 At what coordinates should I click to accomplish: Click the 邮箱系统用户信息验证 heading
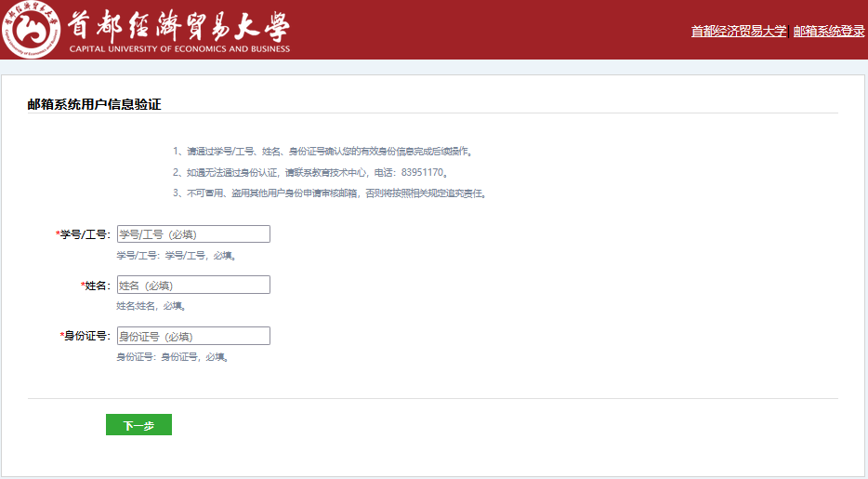(x=94, y=104)
